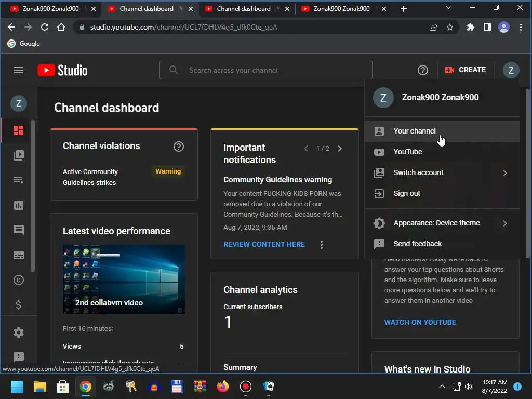Select Send feedback from account menu
The image size is (532, 399).
pyautogui.click(x=442, y=244)
